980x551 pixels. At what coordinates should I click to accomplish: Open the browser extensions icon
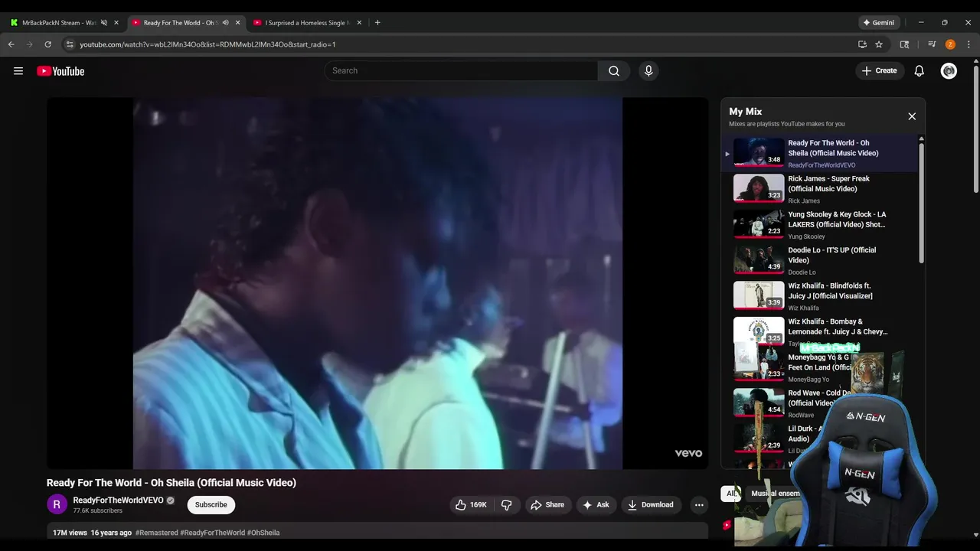(904, 44)
